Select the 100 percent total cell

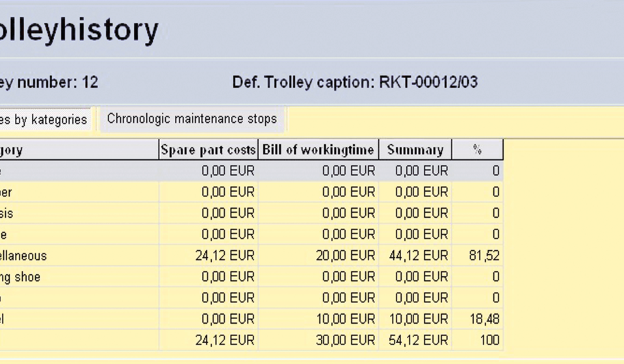(x=489, y=340)
